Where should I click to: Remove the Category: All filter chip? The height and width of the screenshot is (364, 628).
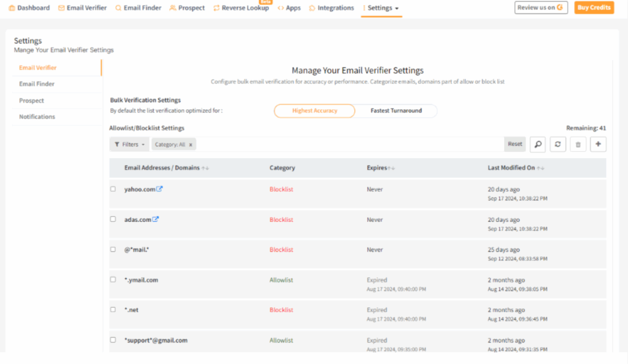[190, 144]
